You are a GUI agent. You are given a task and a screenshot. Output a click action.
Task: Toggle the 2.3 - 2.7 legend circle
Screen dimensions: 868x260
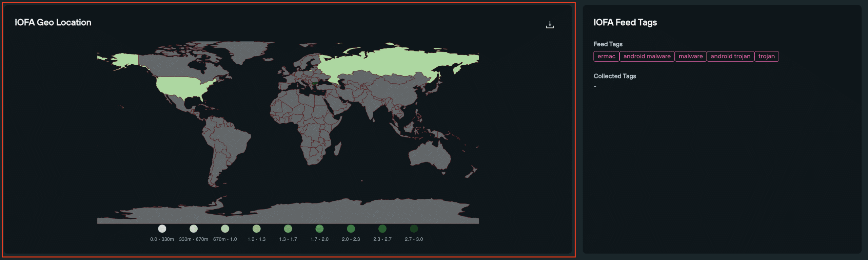tap(382, 229)
